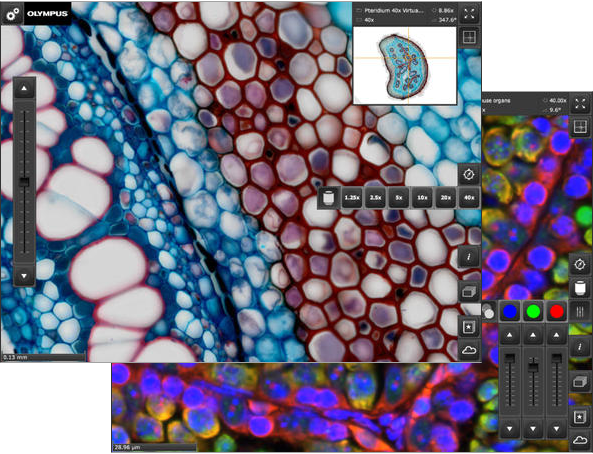Click the zoom slider handle on the left

[x=24, y=182]
